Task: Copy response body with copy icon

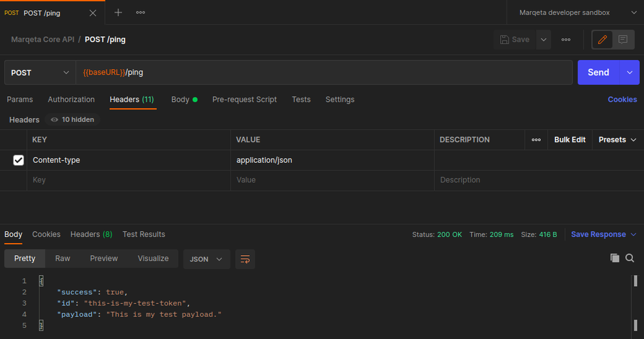Action: pos(615,258)
